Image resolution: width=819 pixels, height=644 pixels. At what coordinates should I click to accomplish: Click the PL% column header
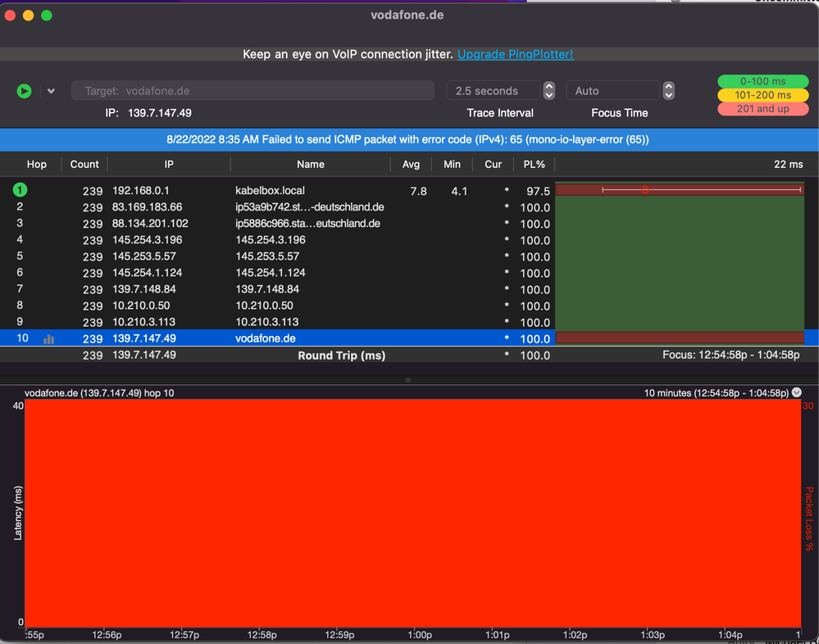534,165
